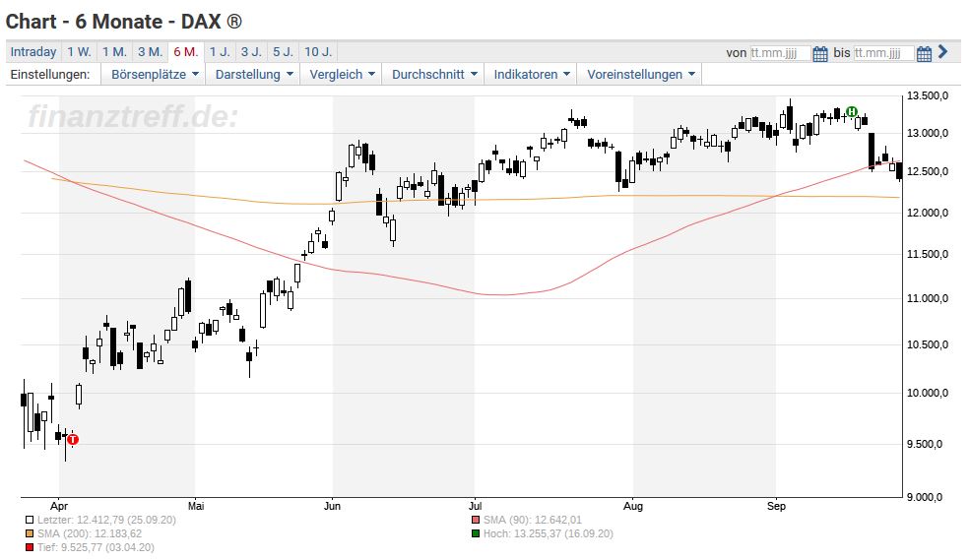Viewport: 970px width, 560px height.
Task: Open the 'bis' date calendar picker icon
Action: 924,54
